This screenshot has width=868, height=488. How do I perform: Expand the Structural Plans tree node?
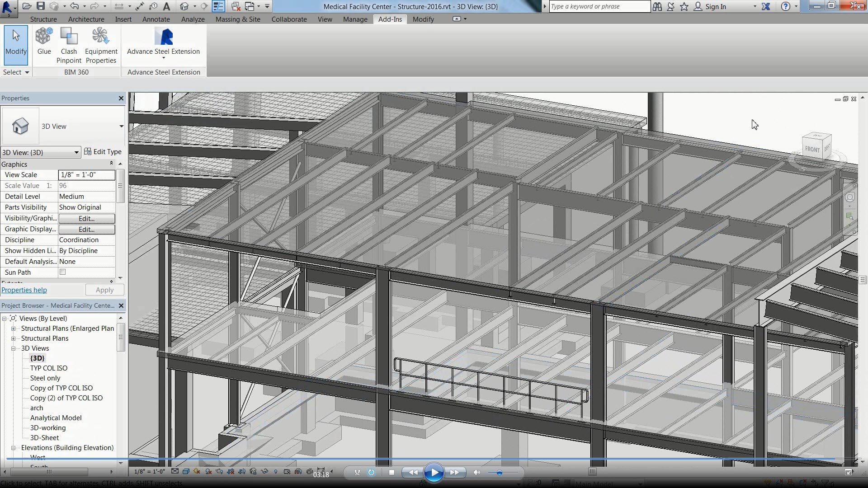[13, 338]
